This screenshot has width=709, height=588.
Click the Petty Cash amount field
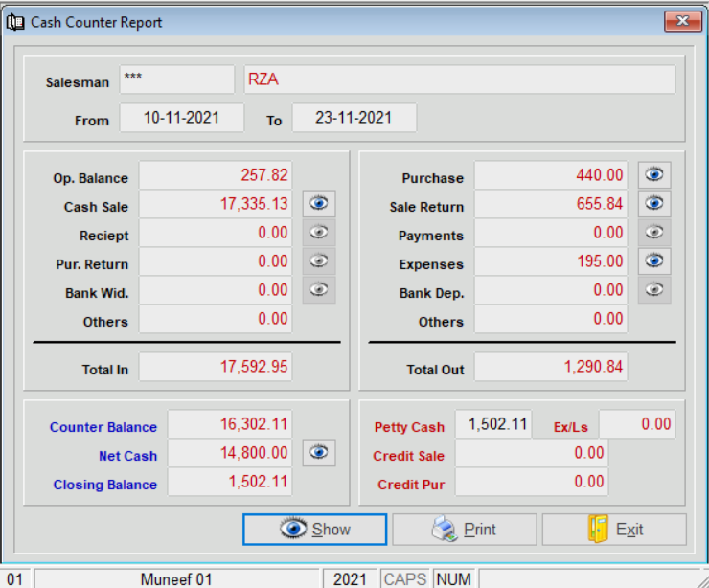[x=492, y=424]
